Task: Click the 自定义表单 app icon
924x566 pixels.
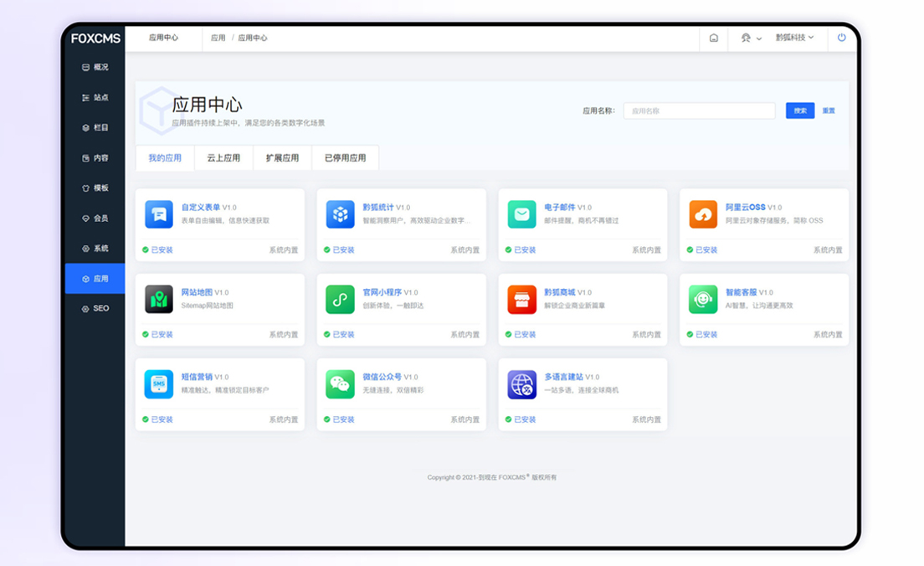Action: click(158, 214)
